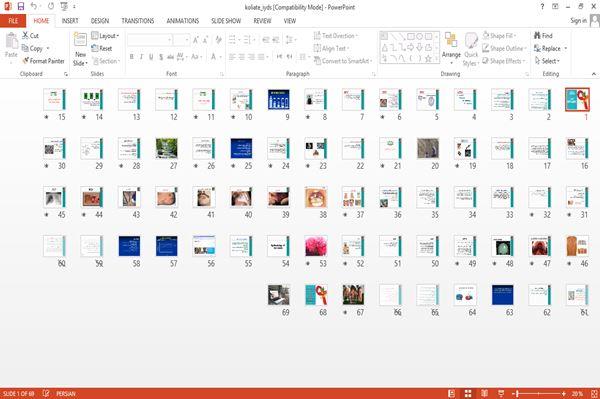Viewport: 600px width, 399px height.
Task: Switch to Reading view in status bar
Action: (484, 393)
